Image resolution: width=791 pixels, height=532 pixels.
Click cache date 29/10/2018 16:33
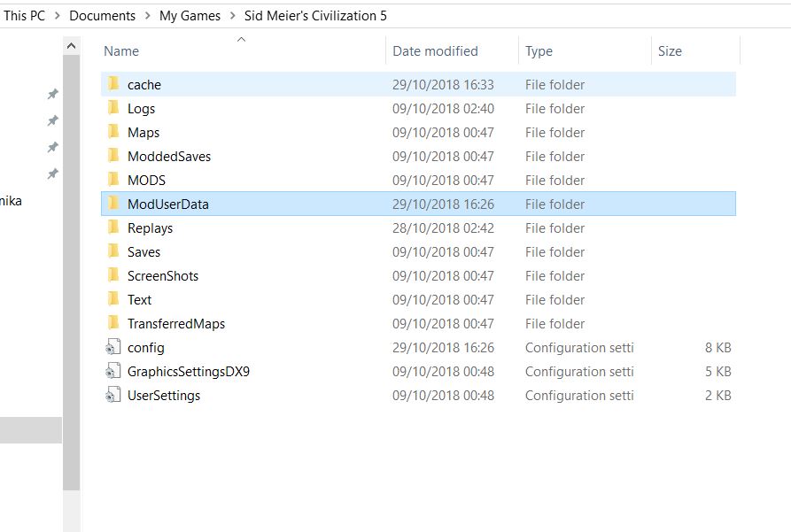pyautogui.click(x=443, y=84)
